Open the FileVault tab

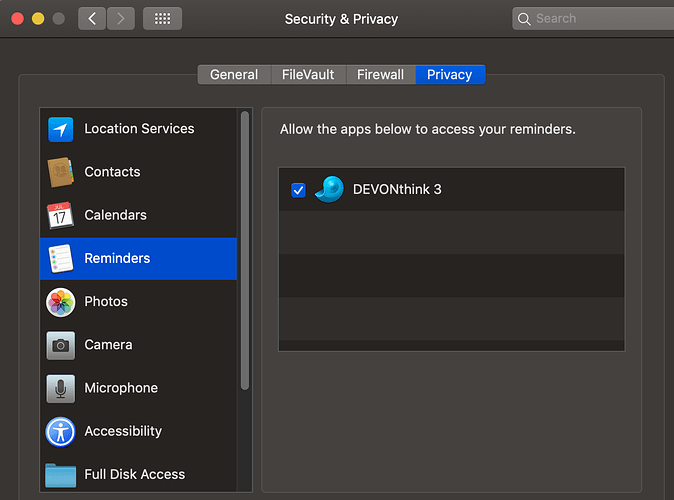(308, 75)
